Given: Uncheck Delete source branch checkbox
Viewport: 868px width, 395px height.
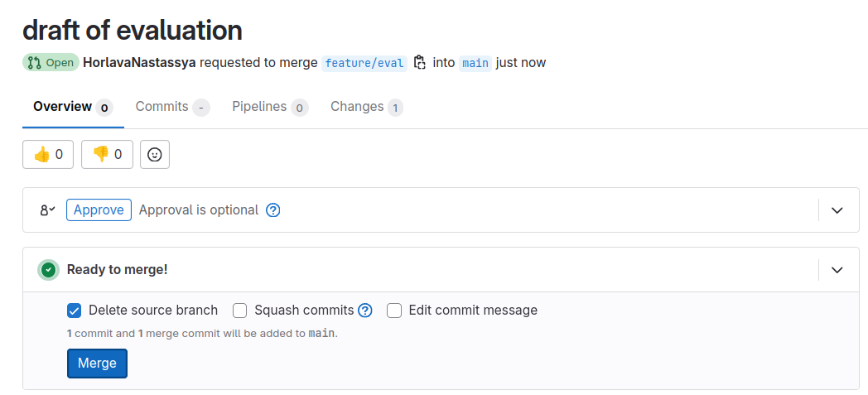Looking at the screenshot, I should point(75,311).
